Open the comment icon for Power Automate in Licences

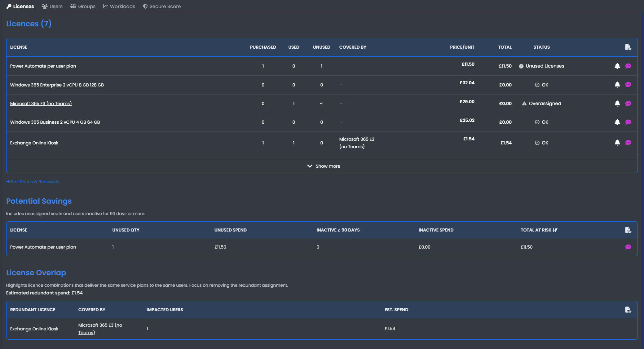[x=628, y=66]
